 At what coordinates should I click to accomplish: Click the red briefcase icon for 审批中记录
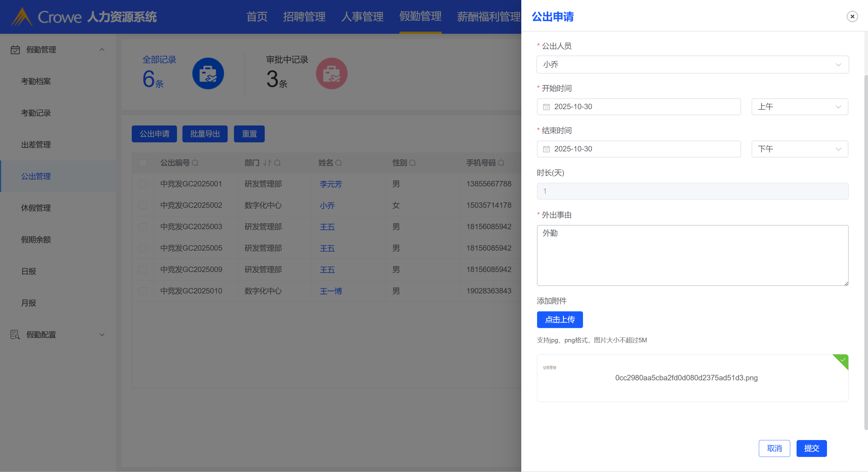tap(332, 74)
